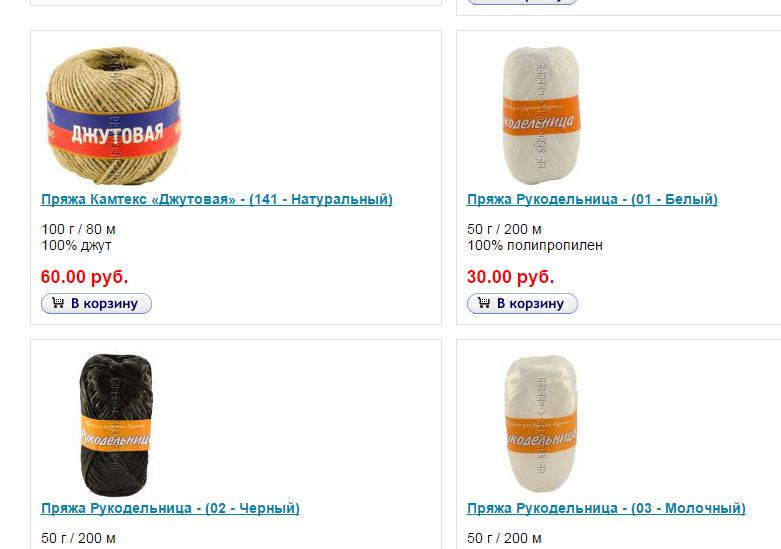This screenshot has height=549, width=781.
Task: Open Пряжа Рукодельница 03 - Молочный link
Action: coord(606,508)
